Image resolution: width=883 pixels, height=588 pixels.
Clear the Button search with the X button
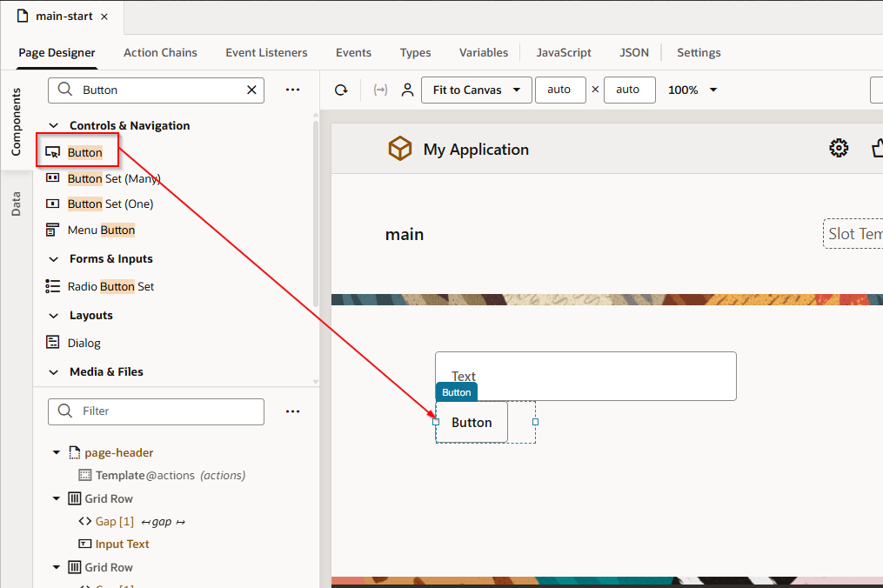coord(251,90)
